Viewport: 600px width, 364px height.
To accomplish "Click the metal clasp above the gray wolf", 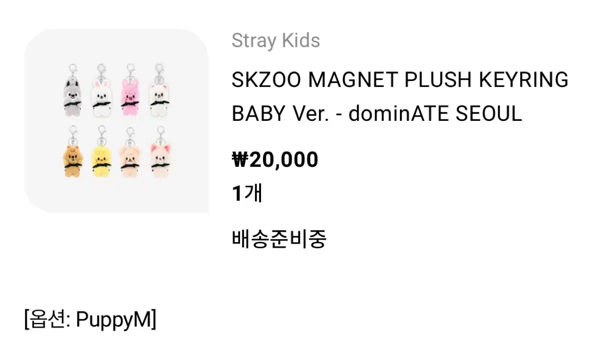I will pos(72,70).
